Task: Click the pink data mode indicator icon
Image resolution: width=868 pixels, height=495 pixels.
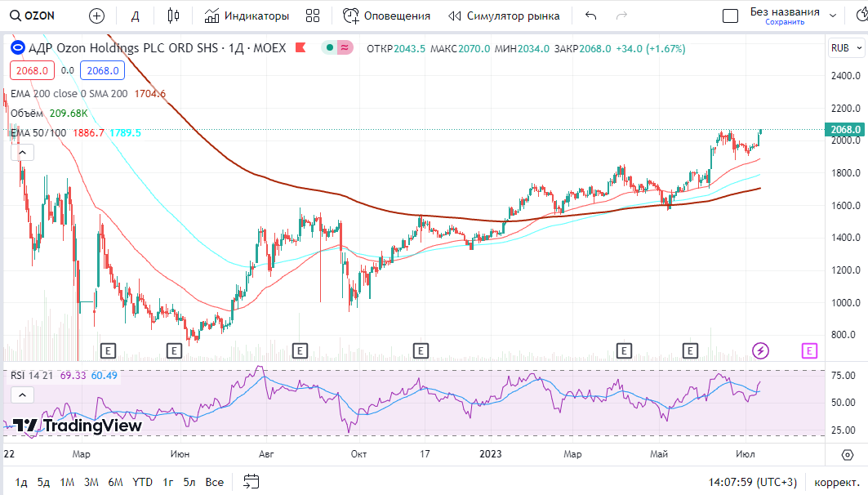Action: tap(345, 47)
